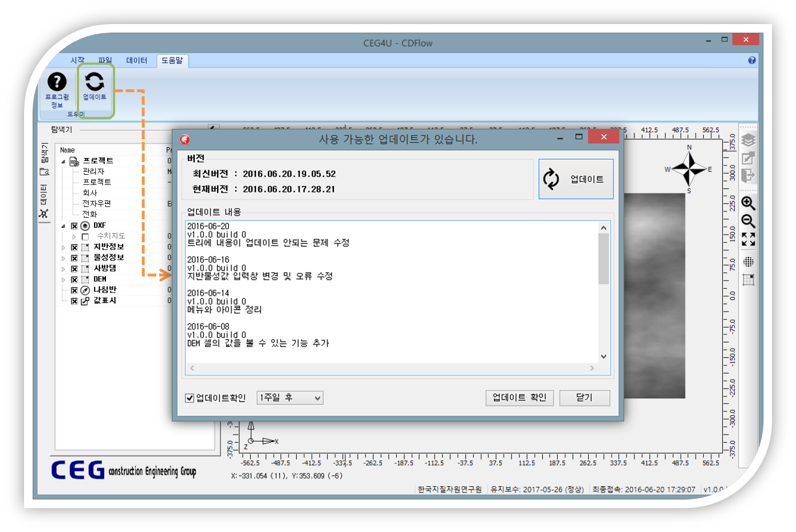Click the 닫기 button
Screen dimensions: 796x532
coord(584,397)
